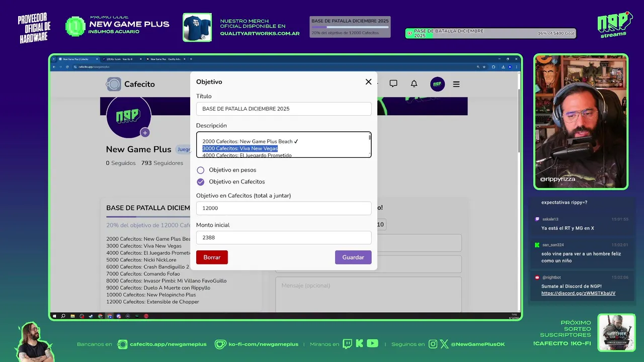Open the chat messages icon in Cafecito header
This screenshot has height=362, width=644.
(x=393, y=83)
